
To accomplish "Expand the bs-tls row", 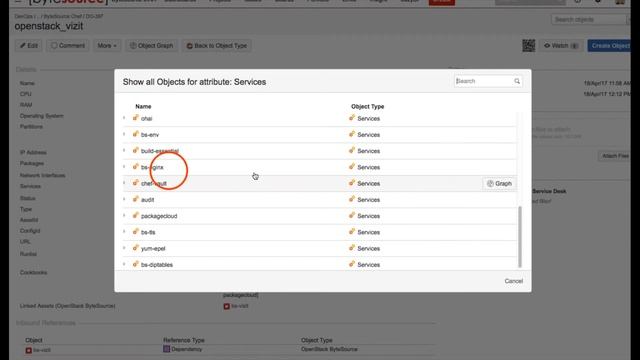I will pos(124,232).
